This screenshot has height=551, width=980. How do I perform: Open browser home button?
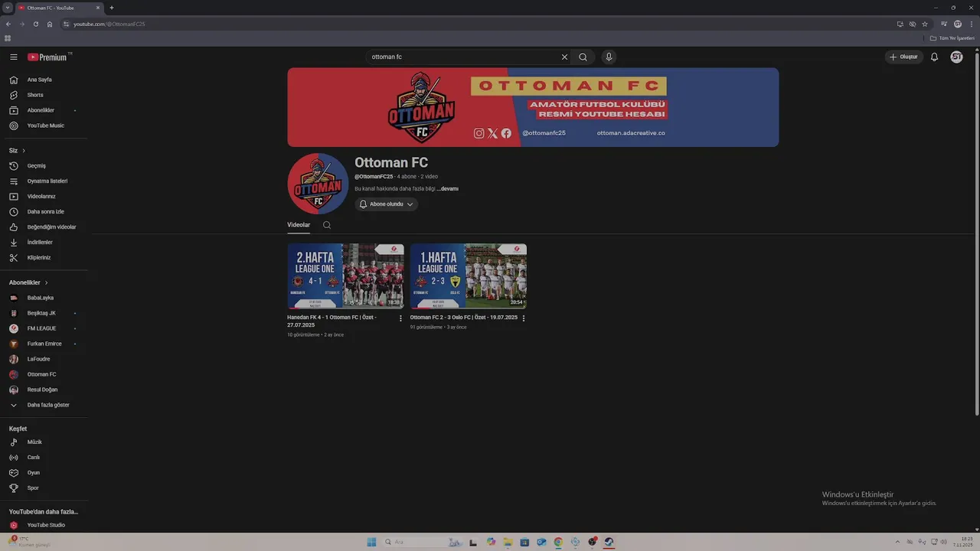pos(50,24)
